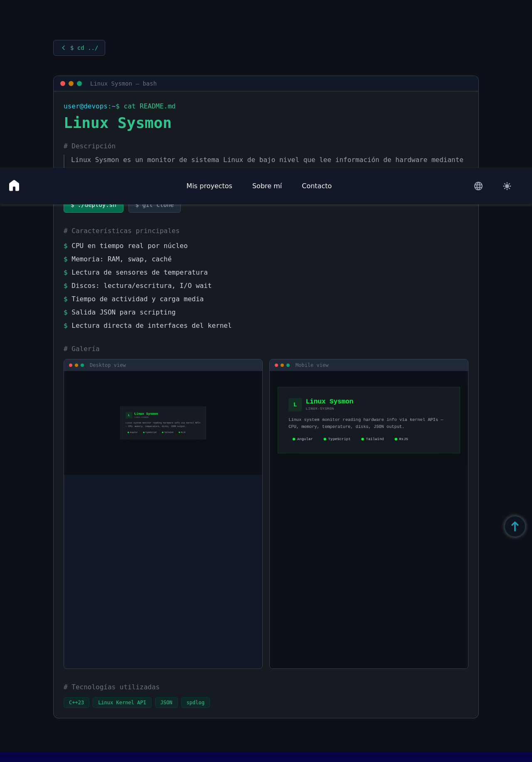Image resolution: width=532 pixels, height=762 pixels.
Task: Click the scroll-to-top arrow button
Action: (x=515, y=526)
